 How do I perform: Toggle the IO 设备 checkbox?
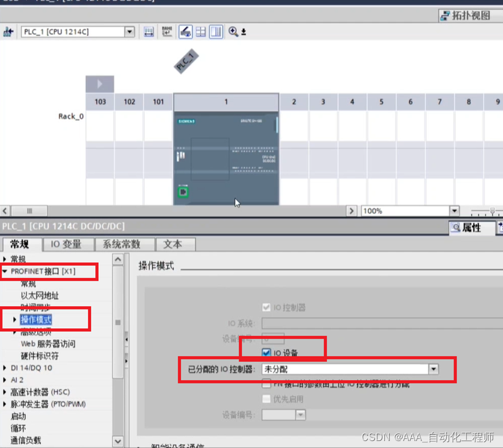coord(266,353)
